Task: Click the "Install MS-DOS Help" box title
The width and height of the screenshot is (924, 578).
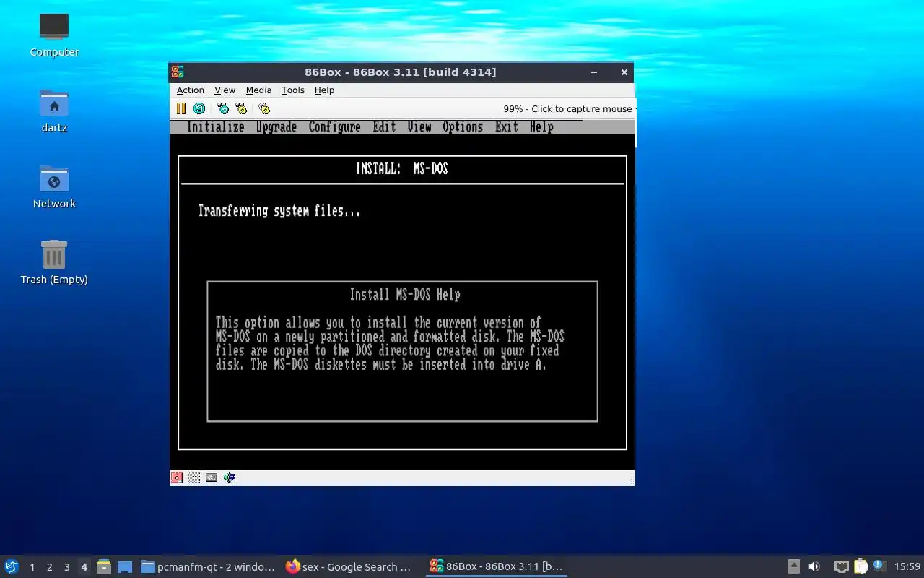Action: [405, 295]
